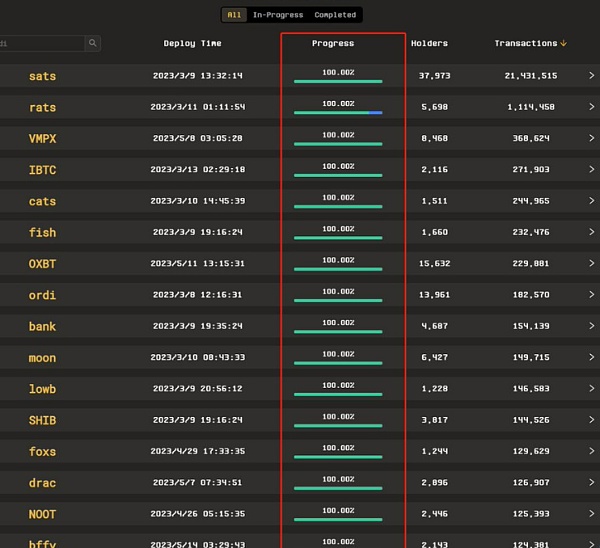This screenshot has height=548, width=600.
Task: Click the search magnifier icon
Action: (x=93, y=44)
